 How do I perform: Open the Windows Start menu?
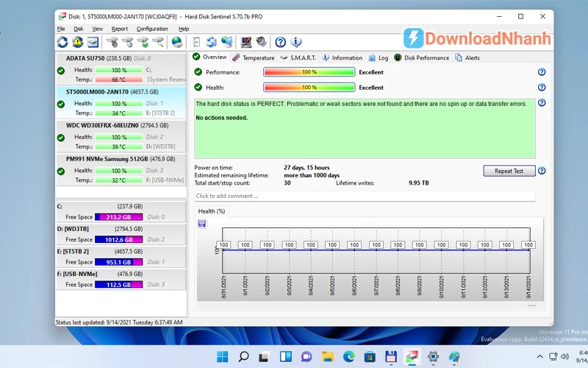point(223,356)
